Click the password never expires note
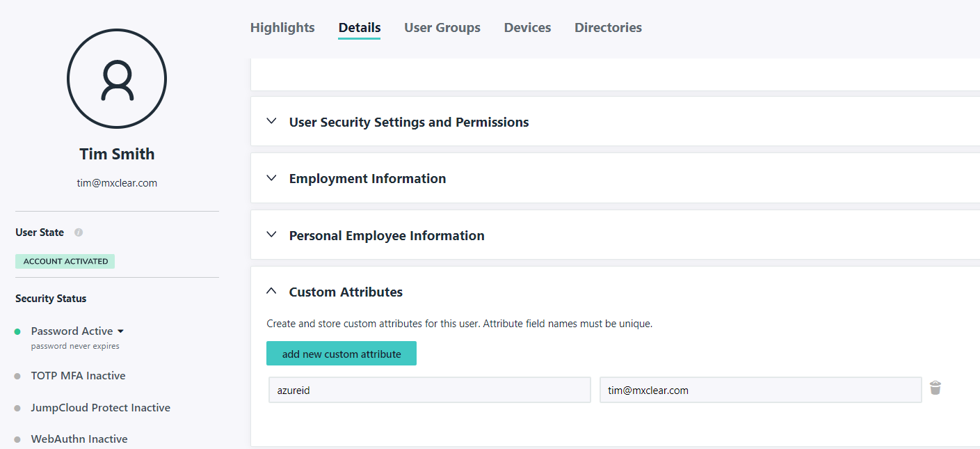 pyautogui.click(x=75, y=346)
